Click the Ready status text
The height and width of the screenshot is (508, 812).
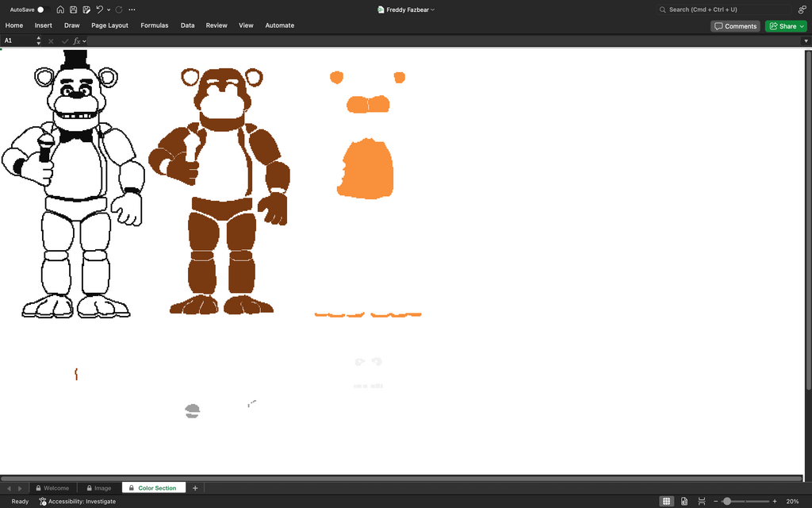tap(20, 502)
